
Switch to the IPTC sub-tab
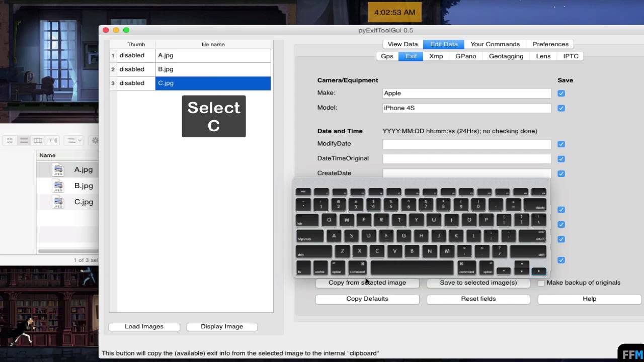point(571,56)
